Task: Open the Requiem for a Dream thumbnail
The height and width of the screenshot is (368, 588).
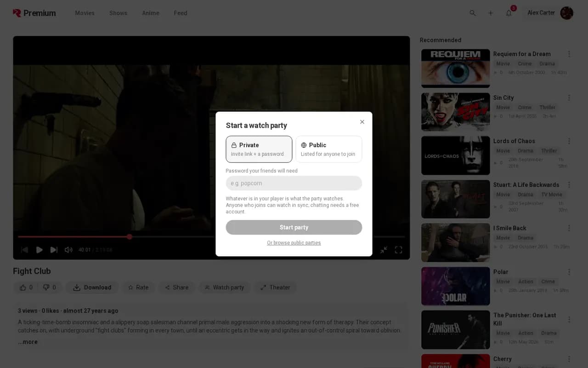Action: click(456, 68)
